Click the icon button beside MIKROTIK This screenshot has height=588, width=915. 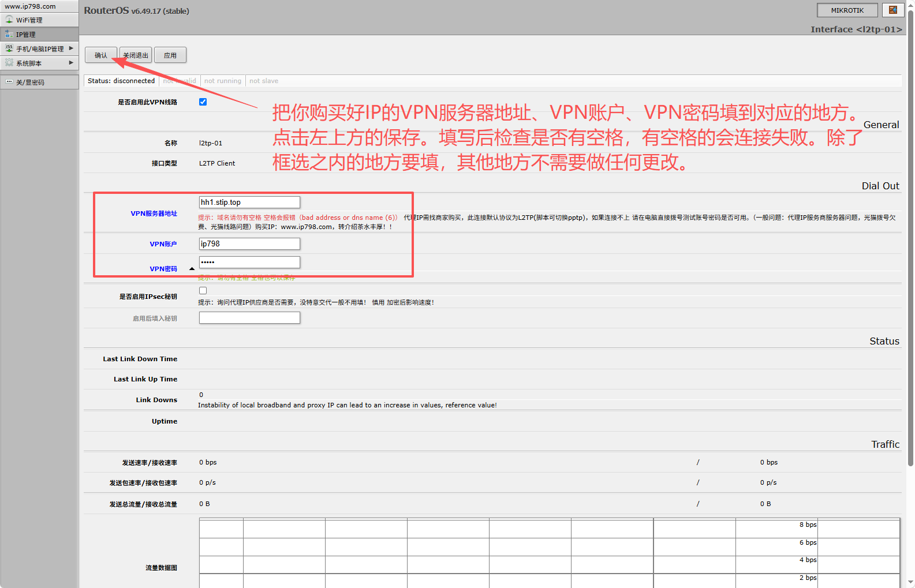(892, 10)
